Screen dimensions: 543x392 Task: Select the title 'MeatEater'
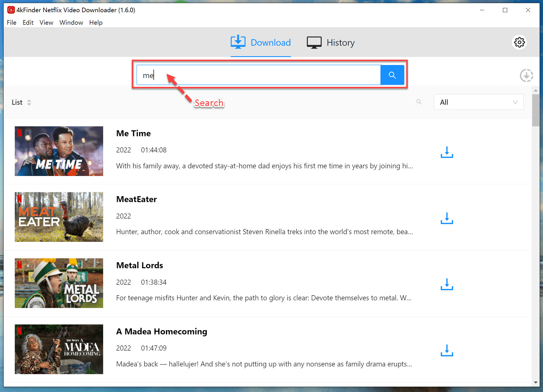(136, 199)
